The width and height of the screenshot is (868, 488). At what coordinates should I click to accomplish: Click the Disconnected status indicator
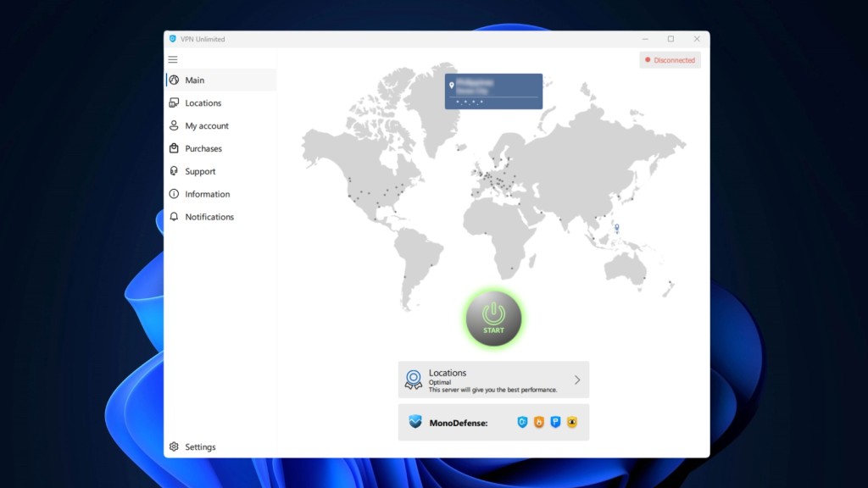pos(670,60)
